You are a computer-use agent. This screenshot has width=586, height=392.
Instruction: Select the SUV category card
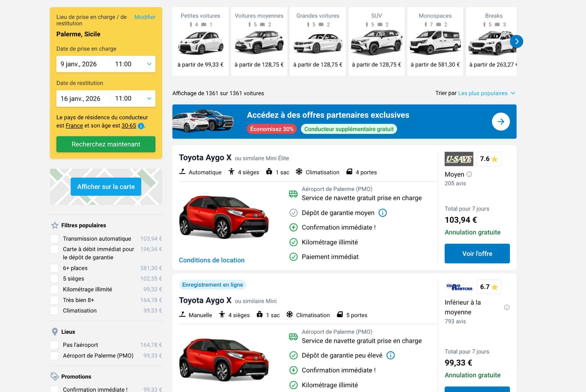(x=376, y=41)
